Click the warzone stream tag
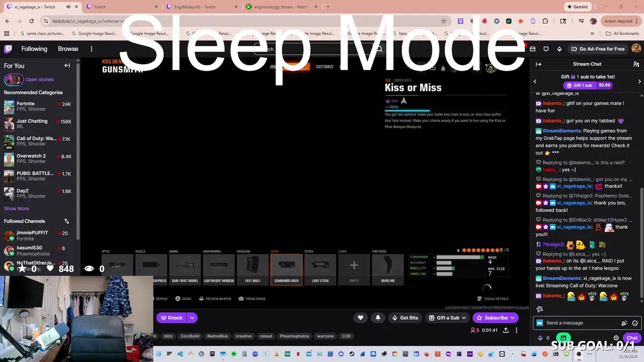The height and width of the screenshot is (362, 644). (326, 336)
